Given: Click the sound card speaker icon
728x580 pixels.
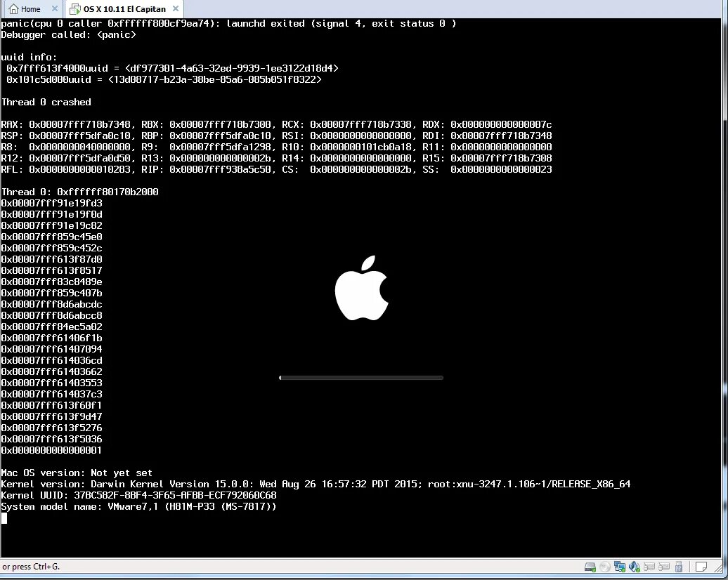Looking at the screenshot, I should click(x=635, y=567).
